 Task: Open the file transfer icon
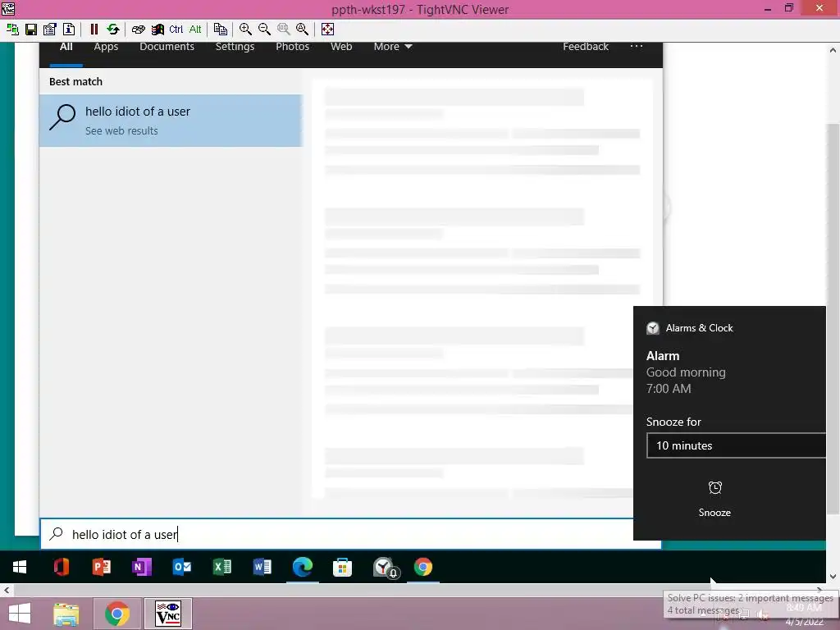220,30
